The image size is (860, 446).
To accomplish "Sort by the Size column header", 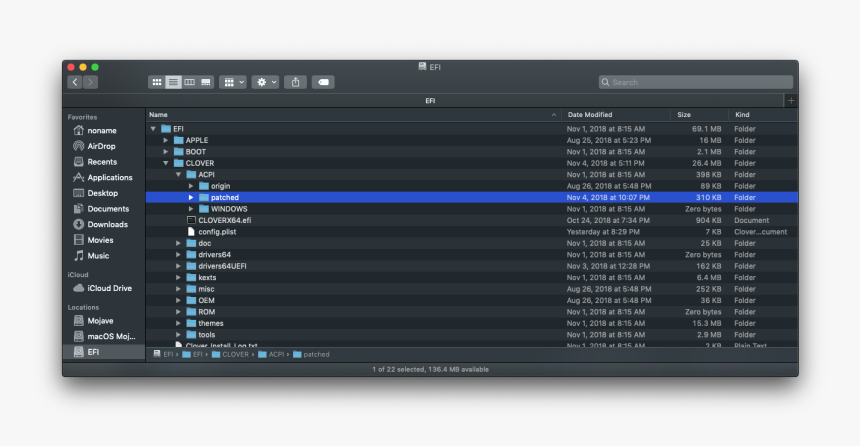I will (699, 115).
